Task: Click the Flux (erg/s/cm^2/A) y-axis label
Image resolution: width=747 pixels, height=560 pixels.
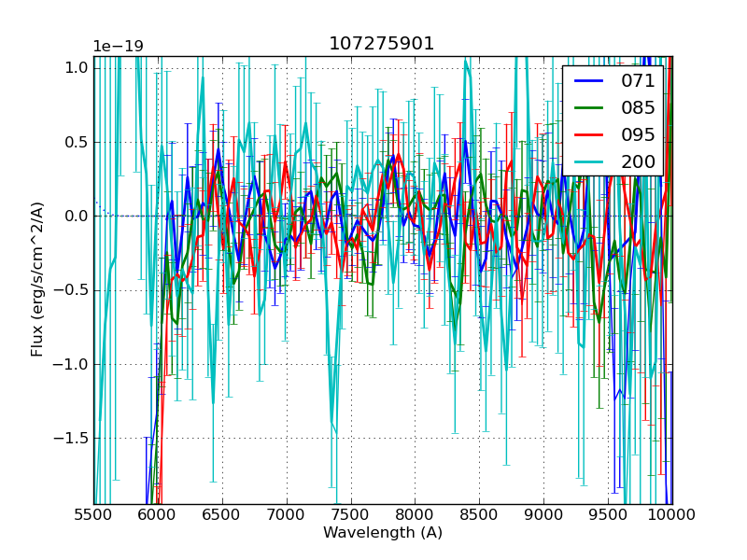Action: [37, 279]
